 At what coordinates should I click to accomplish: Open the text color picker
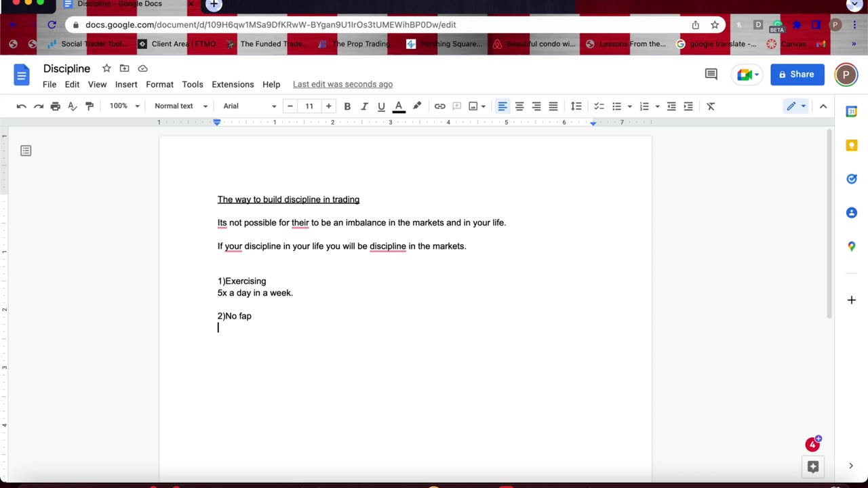point(399,106)
